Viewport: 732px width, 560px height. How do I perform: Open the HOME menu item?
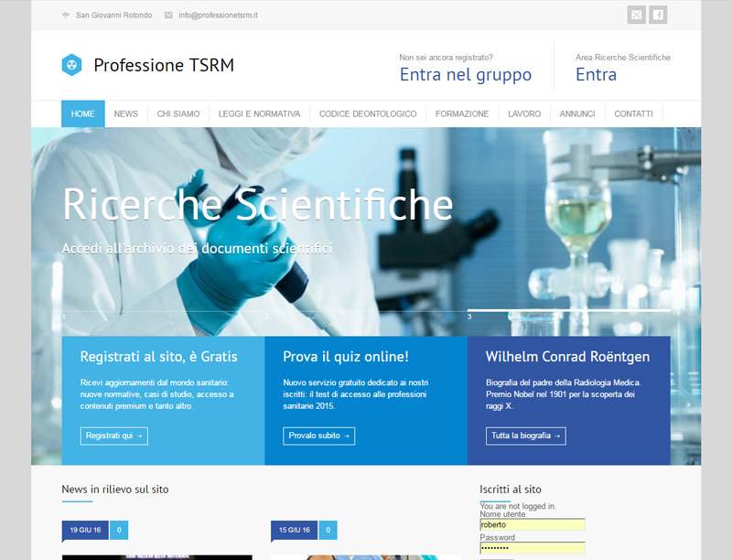83,113
